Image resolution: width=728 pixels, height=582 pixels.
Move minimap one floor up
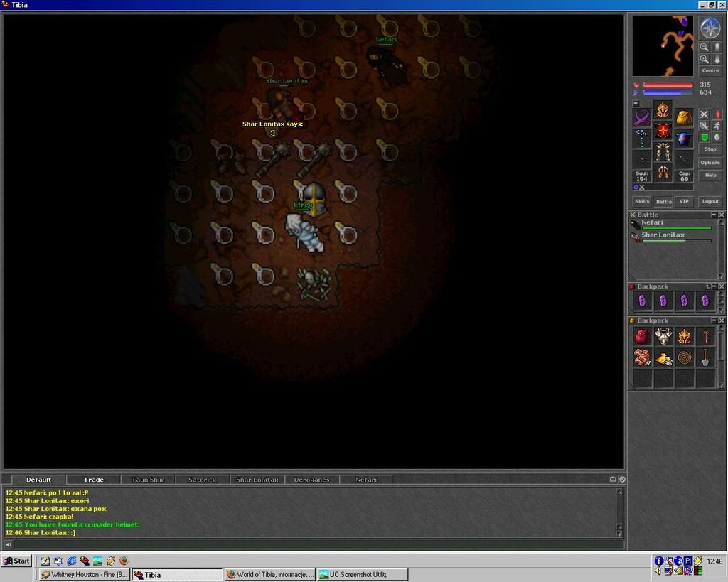[717, 47]
